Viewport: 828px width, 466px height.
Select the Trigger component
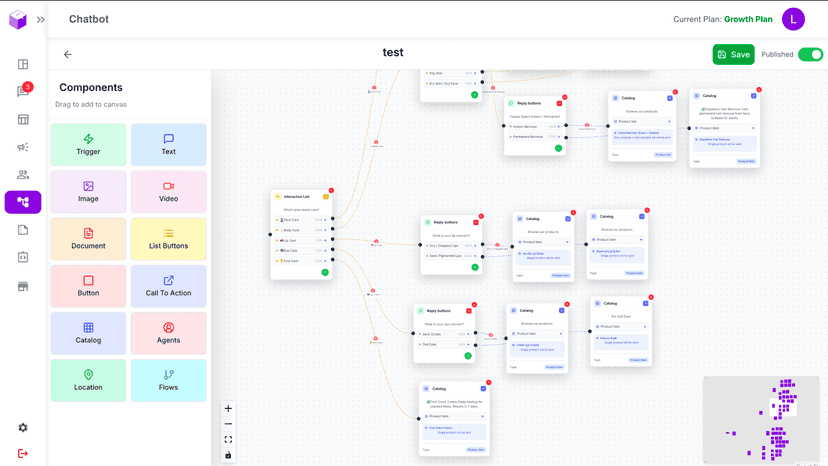[x=88, y=145]
